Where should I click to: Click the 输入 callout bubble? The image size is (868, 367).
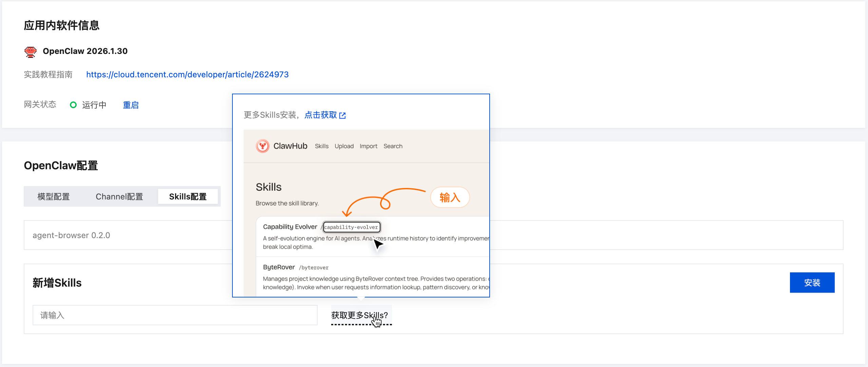[x=450, y=197]
